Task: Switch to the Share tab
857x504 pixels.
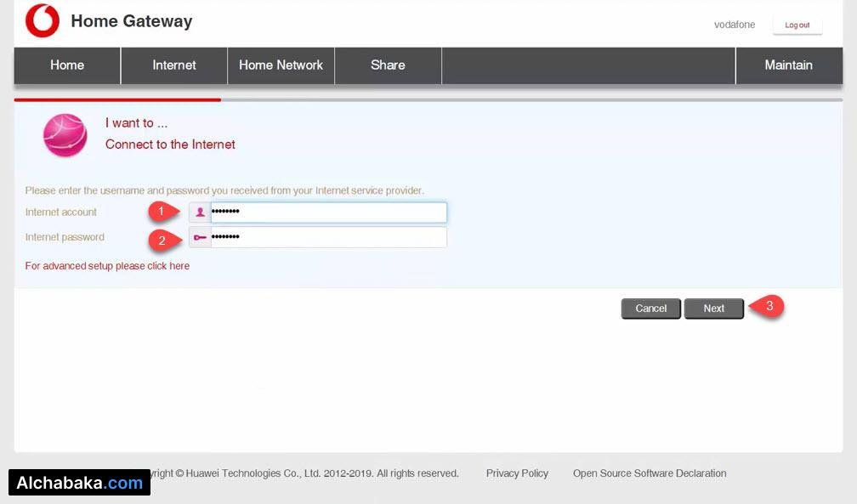Action: pos(387,65)
